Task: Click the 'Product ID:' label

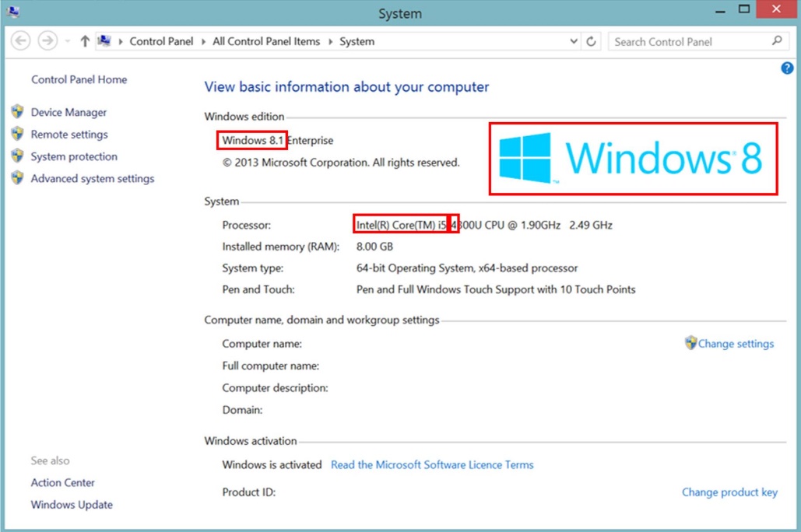Action: 249,492
